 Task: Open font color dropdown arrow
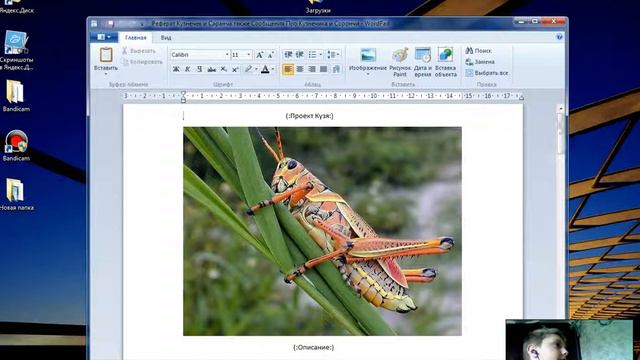click(x=273, y=69)
